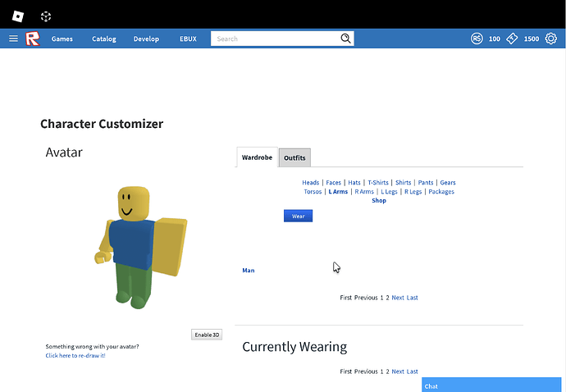Image resolution: width=566 pixels, height=392 pixels.
Task: Select the Heads category link
Action: (310, 182)
